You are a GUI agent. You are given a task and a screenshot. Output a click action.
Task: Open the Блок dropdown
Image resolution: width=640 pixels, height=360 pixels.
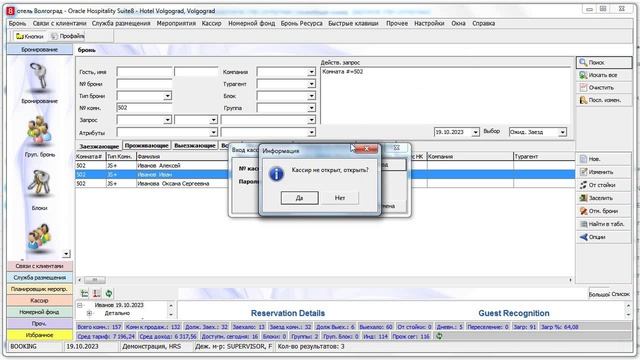pos(311,96)
